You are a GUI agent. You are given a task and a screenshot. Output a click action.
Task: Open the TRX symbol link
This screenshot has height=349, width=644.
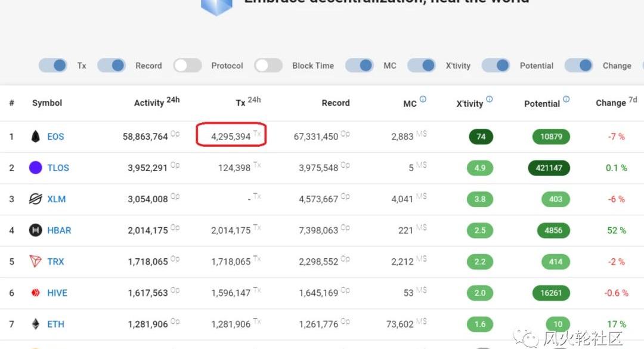55,261
